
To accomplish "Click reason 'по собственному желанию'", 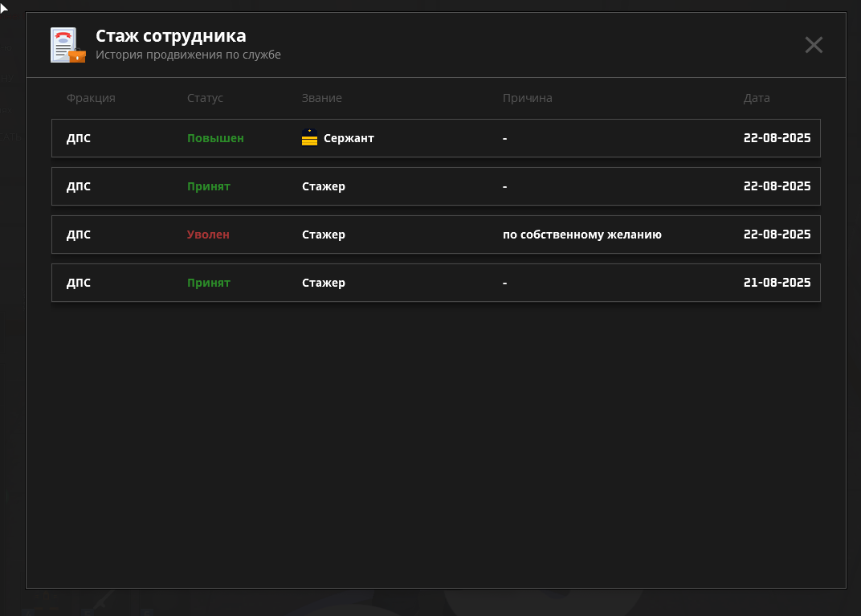I will click(x=582, y=235).
